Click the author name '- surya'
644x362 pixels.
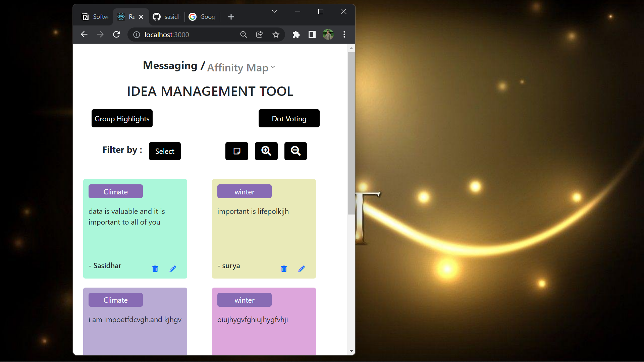tap(229, 266)
